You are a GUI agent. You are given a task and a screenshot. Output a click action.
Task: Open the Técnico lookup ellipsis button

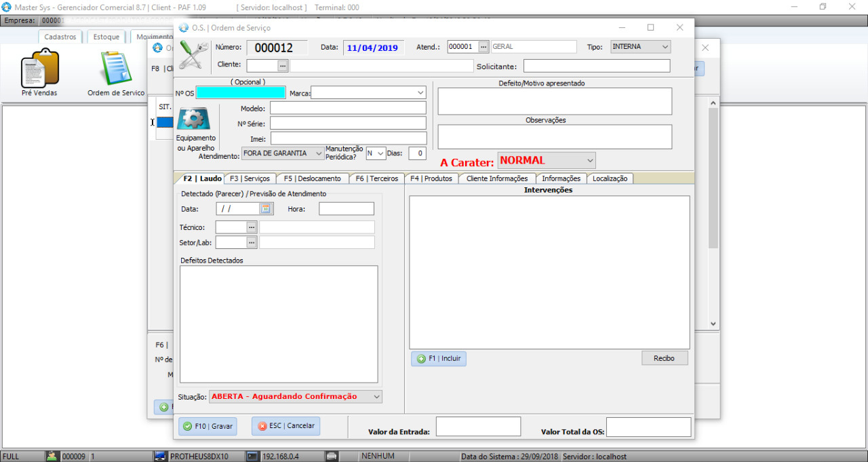click(x=252, y=227)
